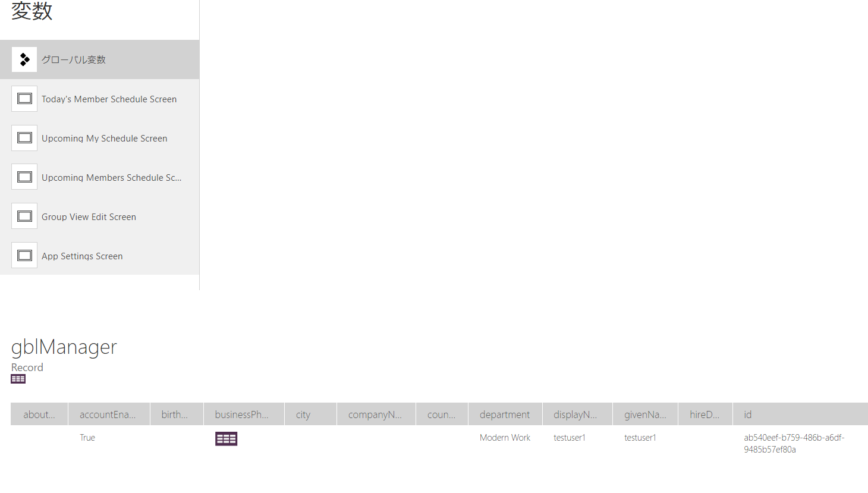Click the App Settings Screen icon
Image resolution: width=868 pixels, height=493 pixels.
click(x=24, y=256)
